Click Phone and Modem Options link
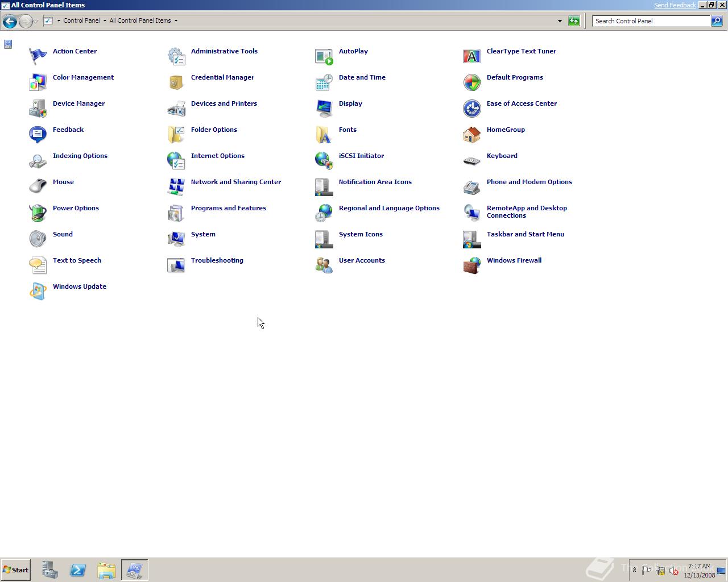Image resolution: width=728 pixels, height=582 pixels. (x=530, y=182)
